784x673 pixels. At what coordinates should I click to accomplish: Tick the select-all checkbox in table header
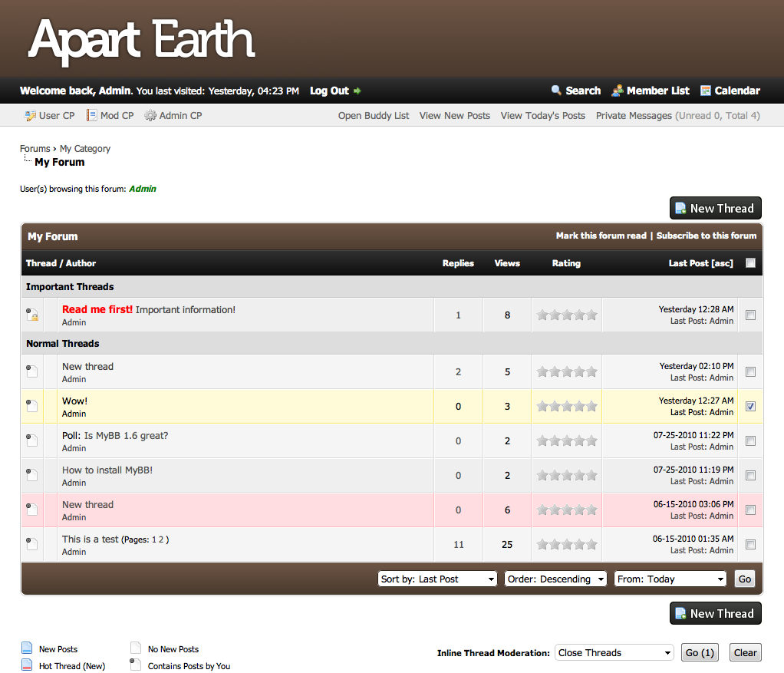click(x=750, y=263)
